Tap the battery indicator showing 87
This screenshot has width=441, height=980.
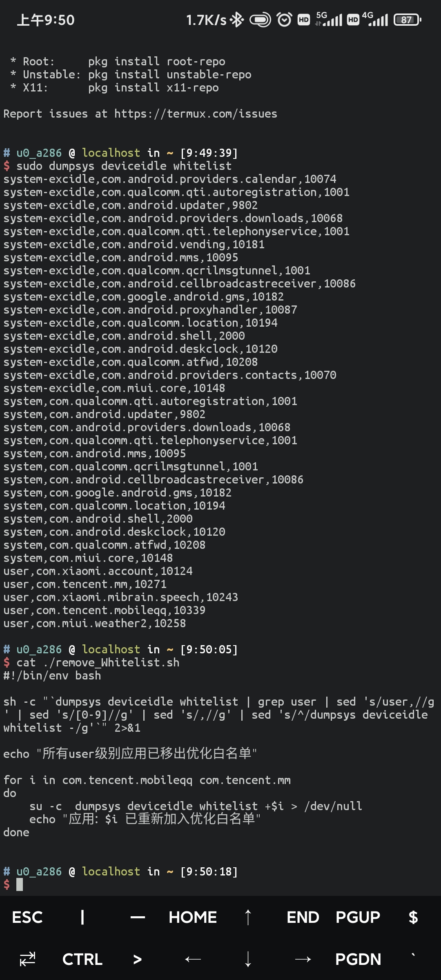(x=406, y=19)
